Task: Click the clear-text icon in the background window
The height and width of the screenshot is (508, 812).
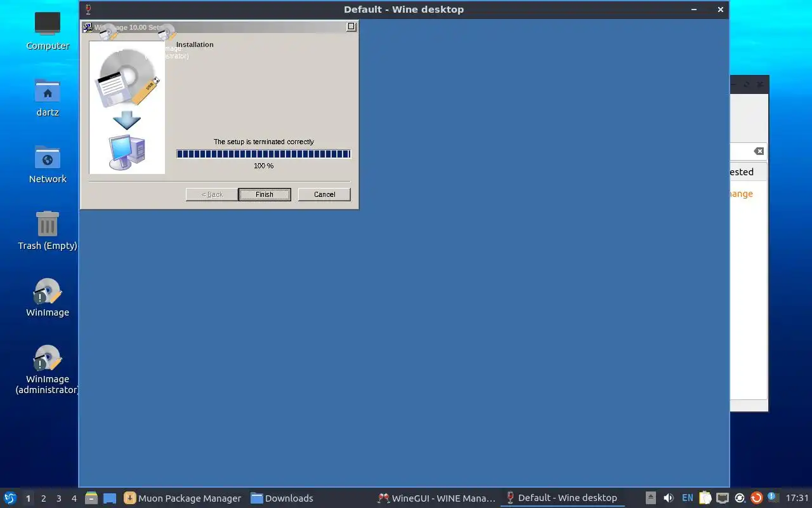Action: click(759, 151)
